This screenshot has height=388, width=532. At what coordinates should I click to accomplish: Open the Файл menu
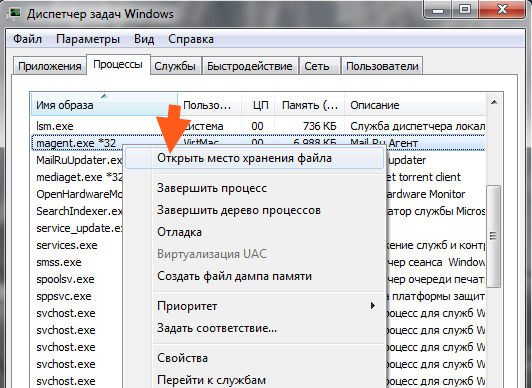27,39
